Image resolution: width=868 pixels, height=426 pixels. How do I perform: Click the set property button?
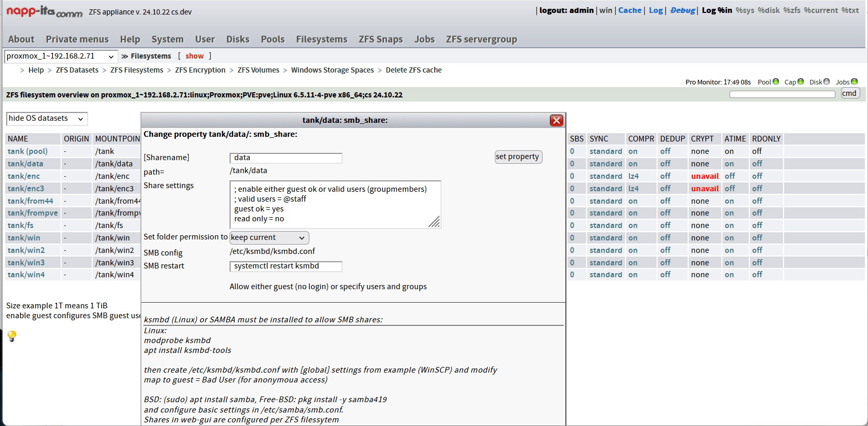point(518,157)
